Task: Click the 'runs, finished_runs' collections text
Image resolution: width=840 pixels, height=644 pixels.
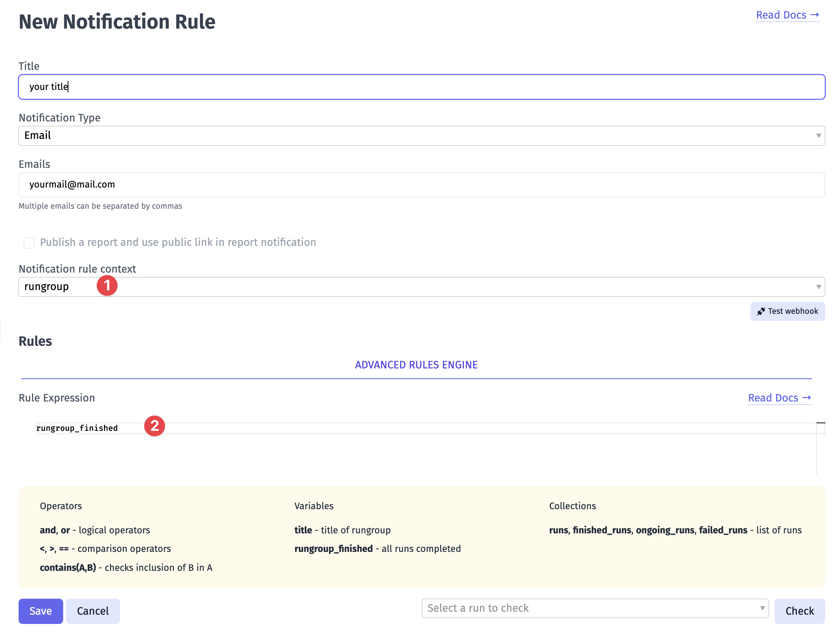Action: pyautogui.click(x=675, y=530)
